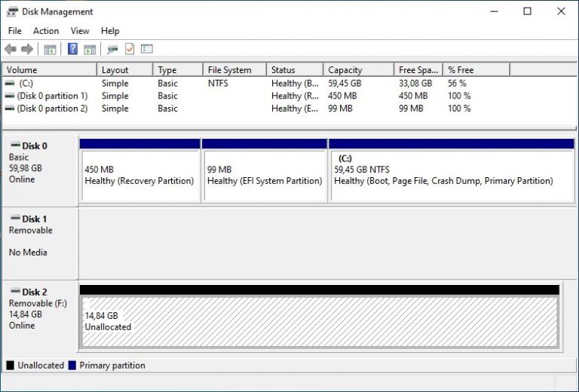Close the Disk Management window
Image resolution: width=579 pixels, height=392 pixels.
(x=561, y=11)
